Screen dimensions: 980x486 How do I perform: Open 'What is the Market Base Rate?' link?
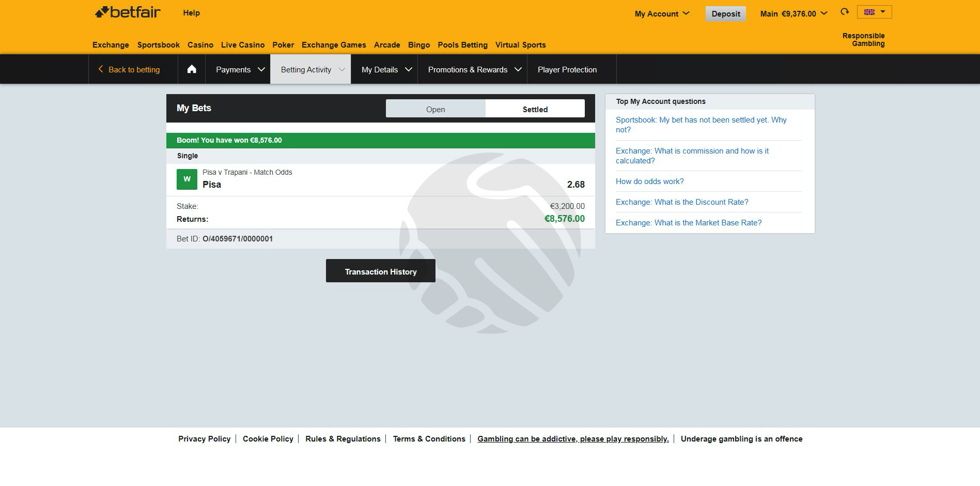(x=689, y=223)
